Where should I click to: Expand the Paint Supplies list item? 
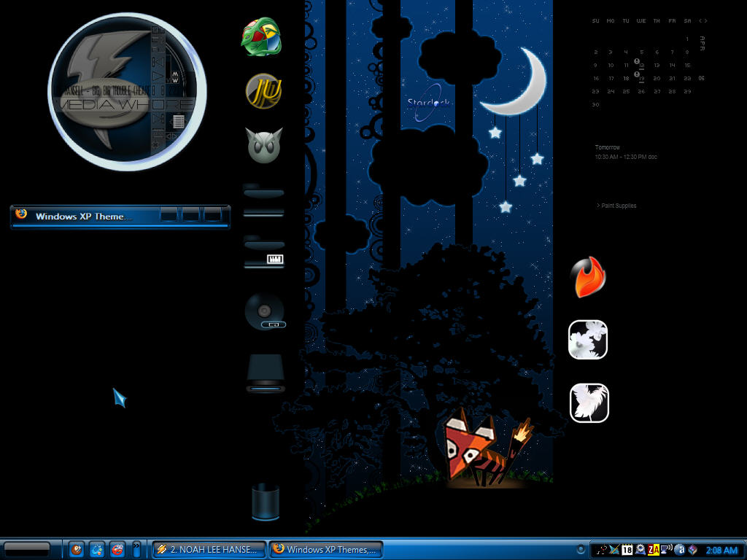tap(616, 206)
